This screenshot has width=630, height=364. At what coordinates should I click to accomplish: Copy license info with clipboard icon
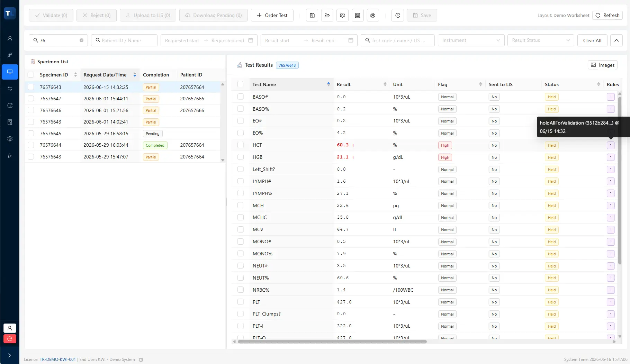(141, 360)
